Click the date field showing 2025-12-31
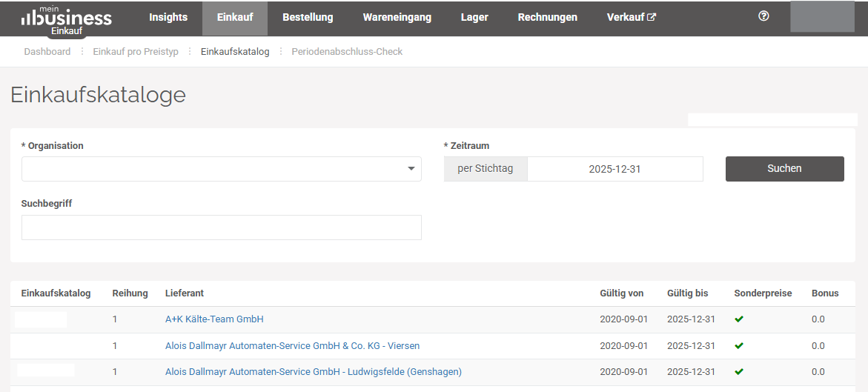This screenshot has width=868, height=392. pyautogui.click(x=615, y=169)
